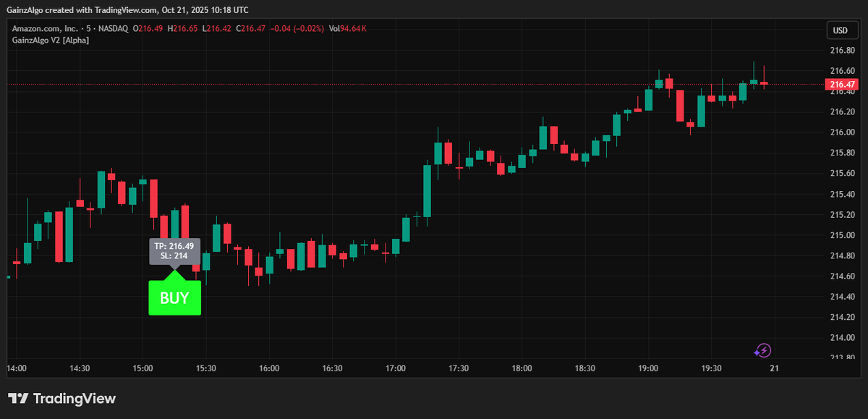Click the 16:30 time axis label

pyautogui.click(x=332, y=368)
